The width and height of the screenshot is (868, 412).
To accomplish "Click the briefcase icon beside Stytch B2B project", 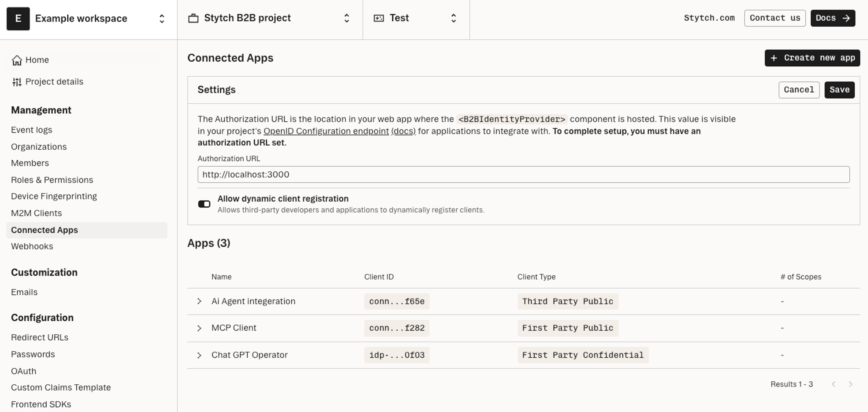I will click(193, 18).
